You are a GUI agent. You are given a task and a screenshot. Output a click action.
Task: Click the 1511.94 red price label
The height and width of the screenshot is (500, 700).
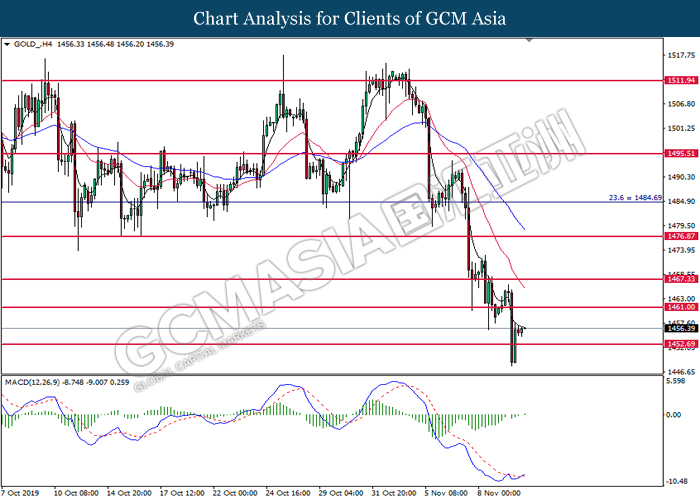(681, 80)
